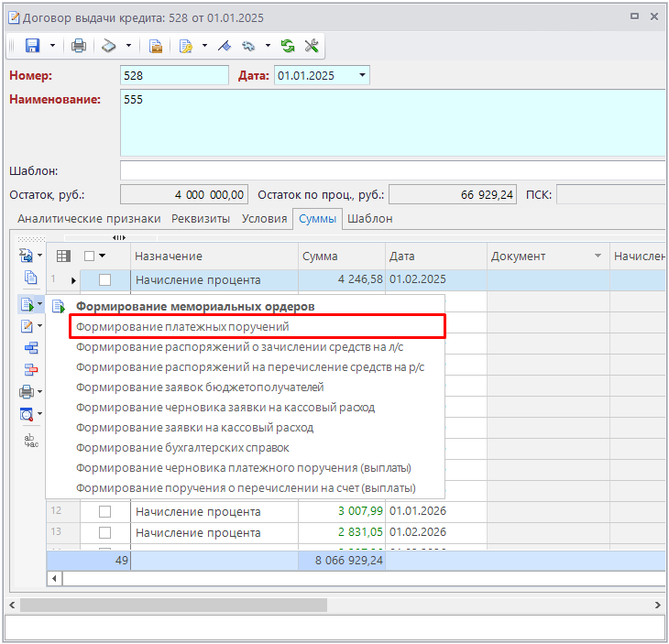The image size is (669, 644).
Task: Toggle the checkbox in row 13
Action: (x=104, y=533)
